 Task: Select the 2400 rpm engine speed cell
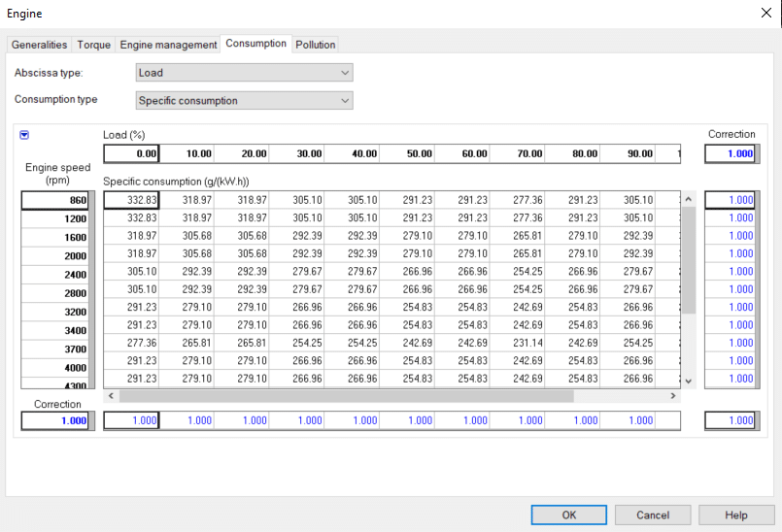(55, 275)
